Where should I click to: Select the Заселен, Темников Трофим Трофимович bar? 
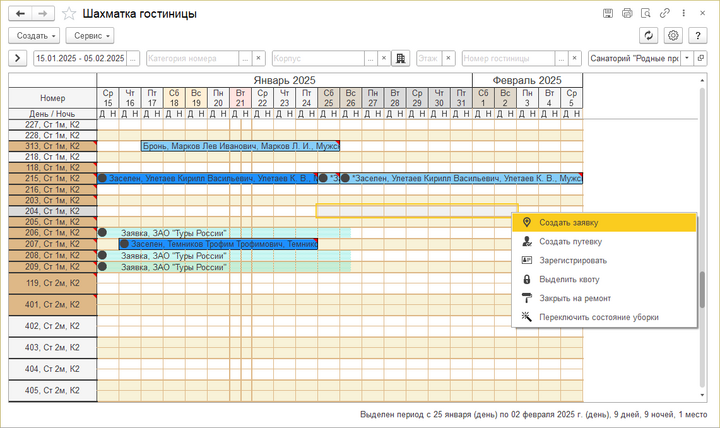tap(218, 244)
